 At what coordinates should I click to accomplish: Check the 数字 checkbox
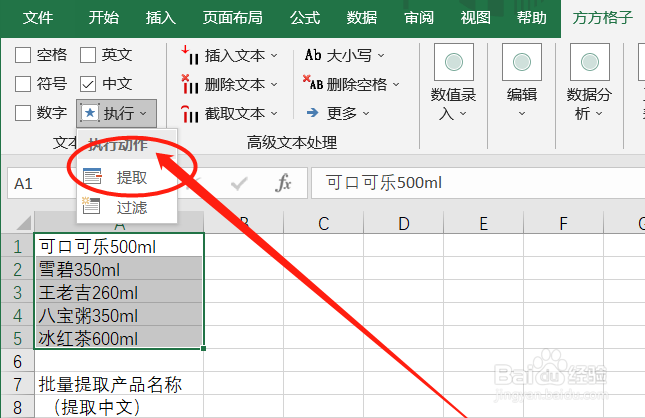coord(23,113)
